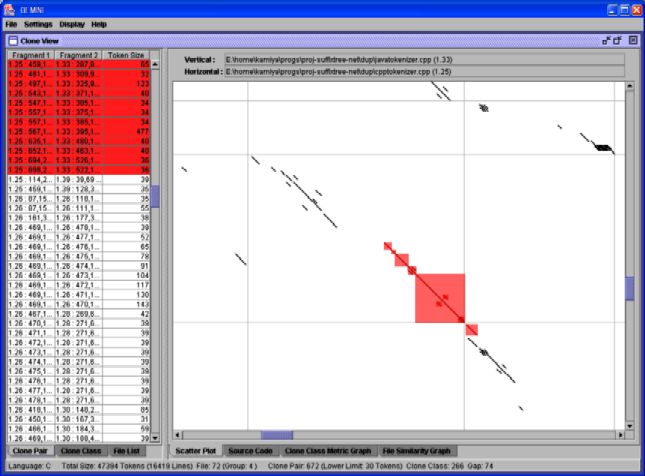Viewport: 645px width, 476px height.
Task: Maximize the Clone View internal frame
Action: pos(618,40)
